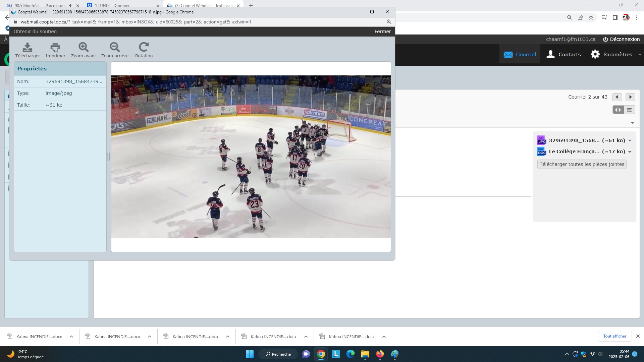This screenshot has height=362, width=644.
Task: Go to next email arrow
Action: [x=630, y=97]
